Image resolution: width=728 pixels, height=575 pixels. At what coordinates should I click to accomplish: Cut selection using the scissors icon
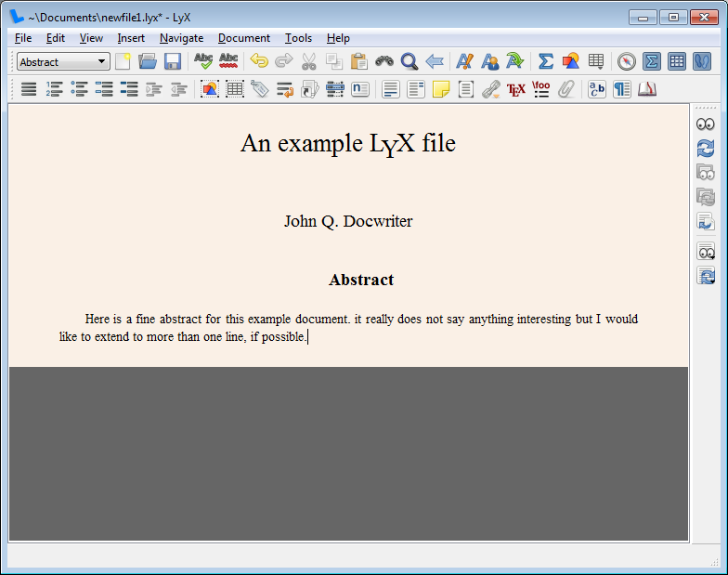pos(308,61)
